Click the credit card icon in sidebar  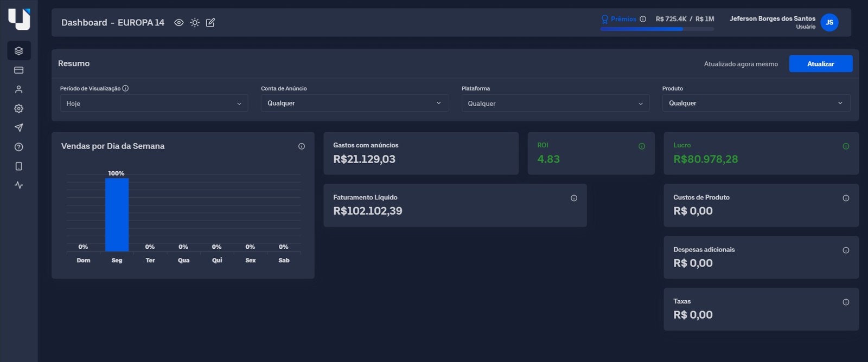click(19, 70)
